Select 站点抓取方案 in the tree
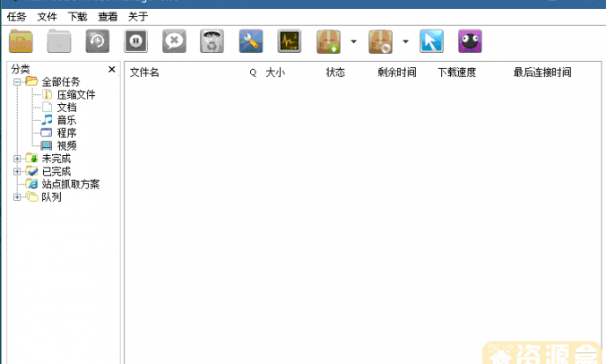 (71, 185)
